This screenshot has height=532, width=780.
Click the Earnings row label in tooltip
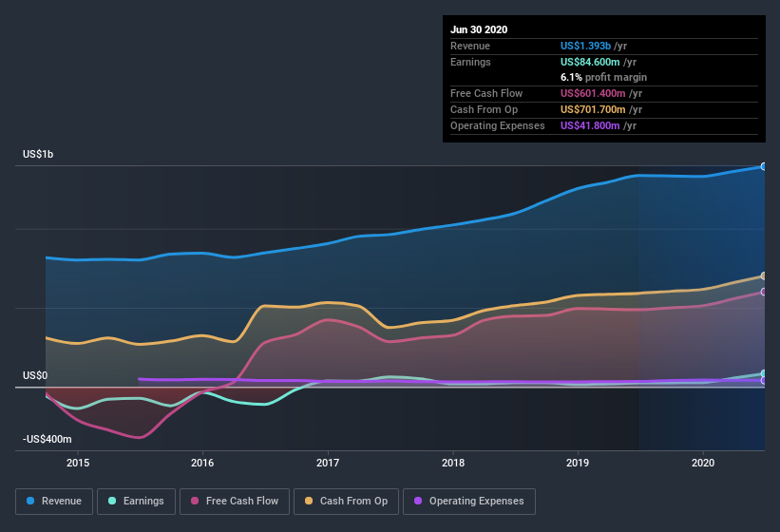(x=470, y=62)
